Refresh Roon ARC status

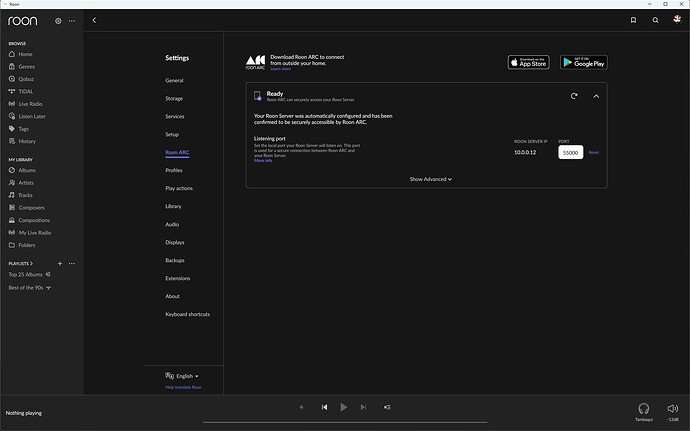point(574,96)
